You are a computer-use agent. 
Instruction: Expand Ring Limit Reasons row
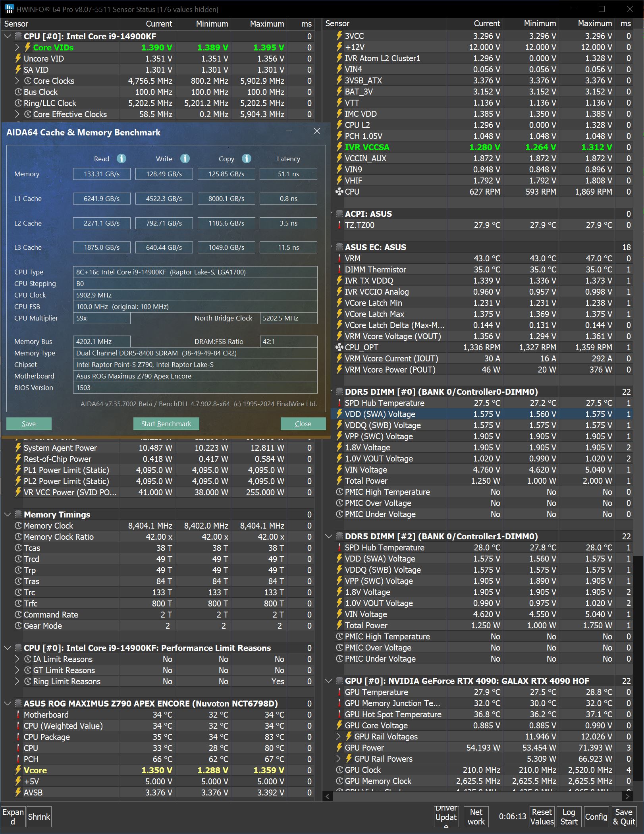(x=17, y=681)
